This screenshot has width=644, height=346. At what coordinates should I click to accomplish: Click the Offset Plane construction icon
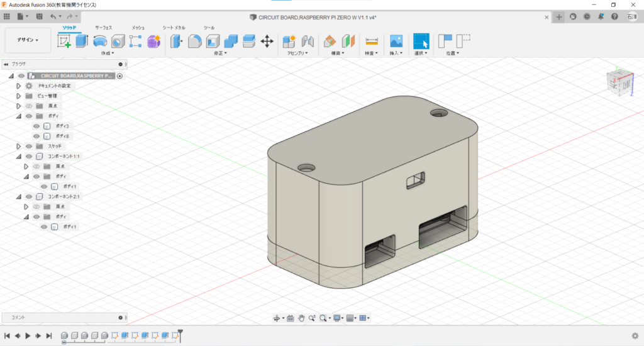[x=330, y=41]
